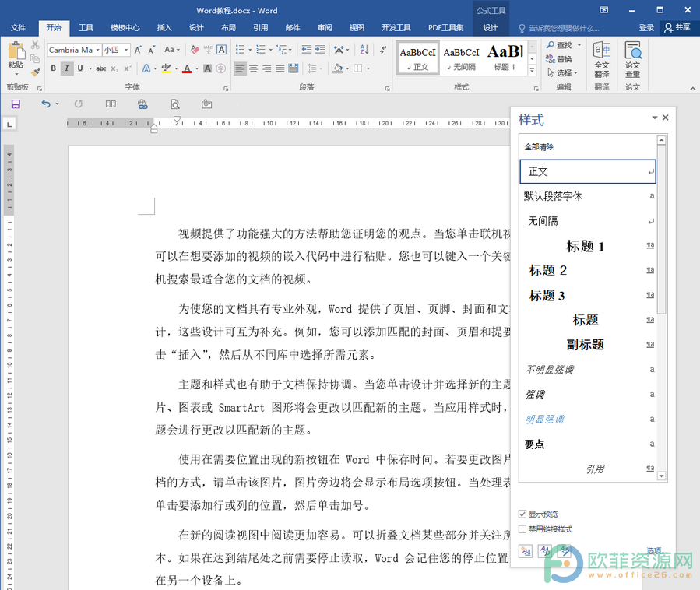
Task: Apply the 明显强调 style from the list
Action: pos(588,419)
